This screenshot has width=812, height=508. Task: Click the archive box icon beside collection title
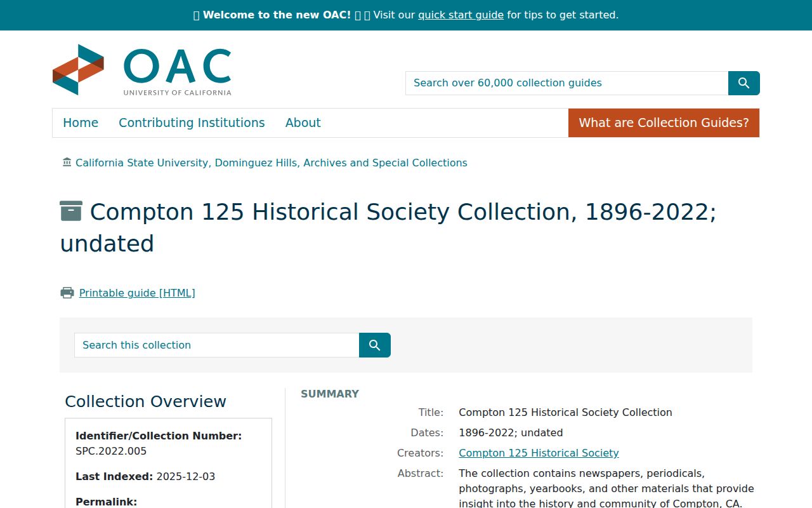pyautogui.click(x=71, y=211)
